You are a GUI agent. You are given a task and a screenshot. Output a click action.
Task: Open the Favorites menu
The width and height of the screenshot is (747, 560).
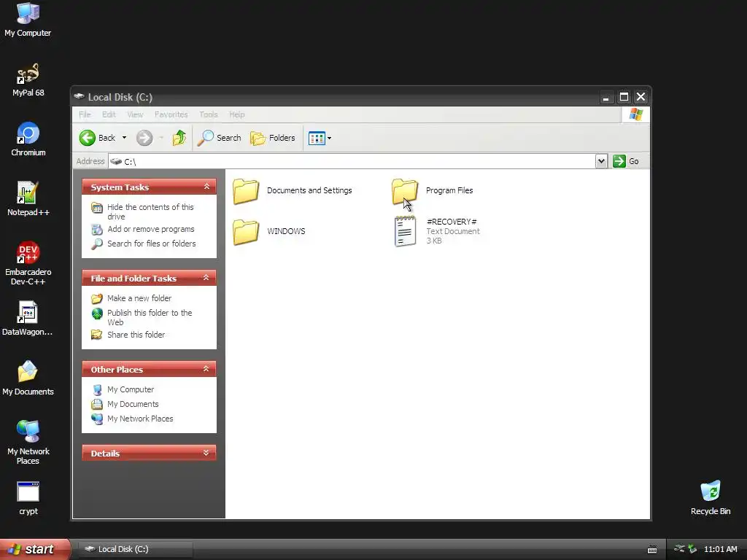coord(171,114)
